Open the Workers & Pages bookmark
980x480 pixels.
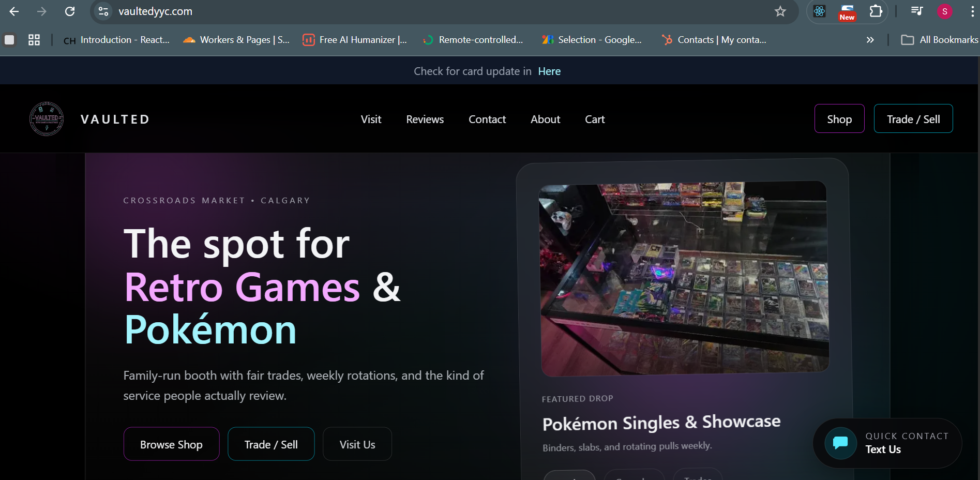coord(236,40)
